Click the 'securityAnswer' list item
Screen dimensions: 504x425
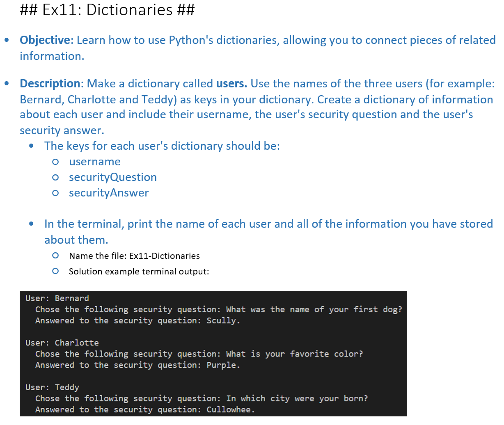coord(109,193)
